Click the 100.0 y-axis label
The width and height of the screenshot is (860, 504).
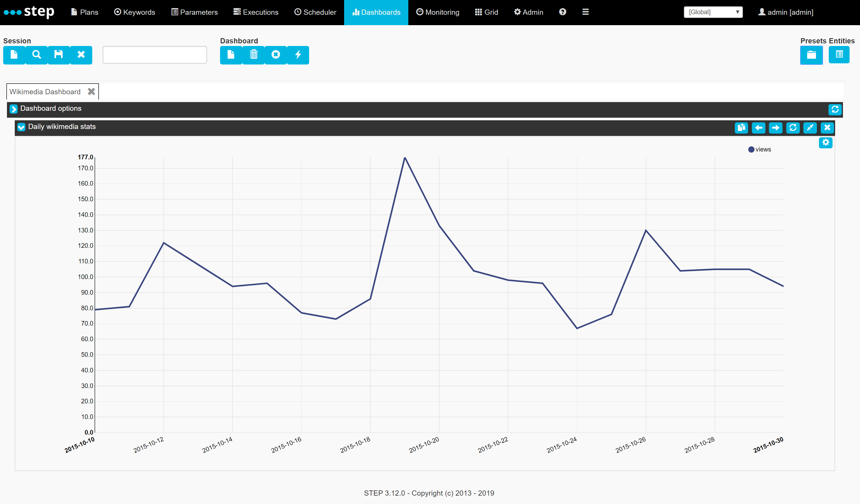(85, 277)
